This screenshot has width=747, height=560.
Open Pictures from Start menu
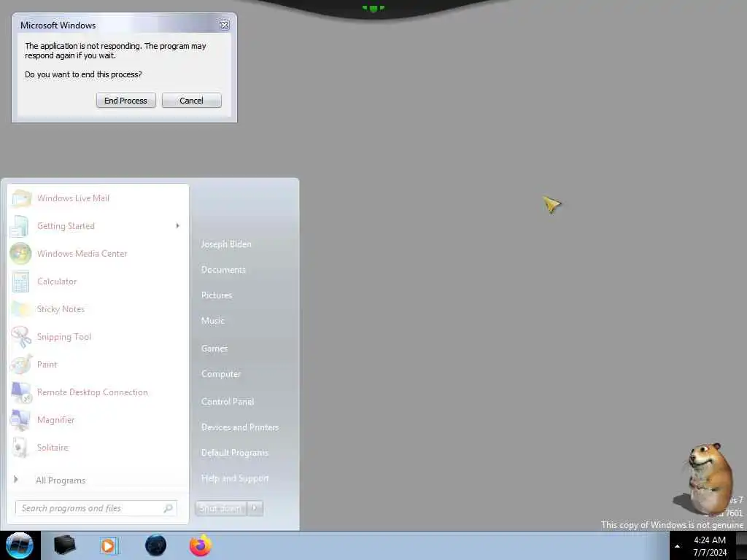click(x=217, y=295)
